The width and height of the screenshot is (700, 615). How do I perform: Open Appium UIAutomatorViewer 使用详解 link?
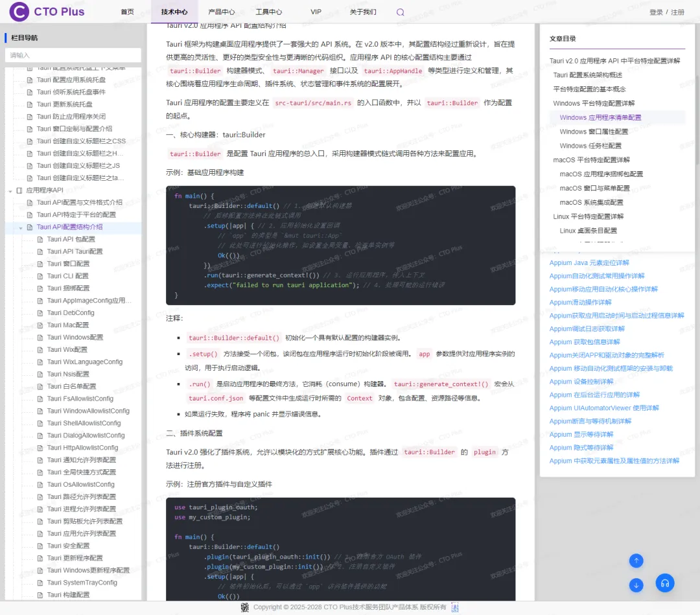click(x=604, y=408)
